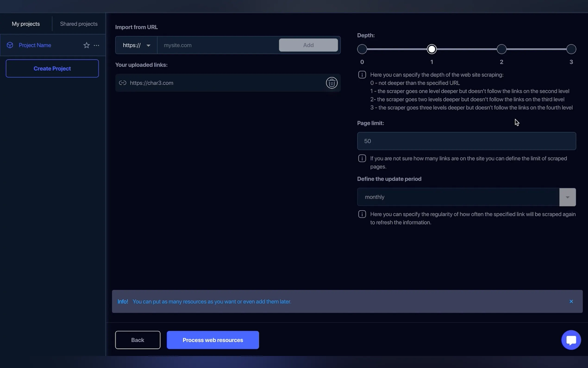Click the info icon under page limit field
Viewport: 588px width, 368px height.
click(362, 158)
